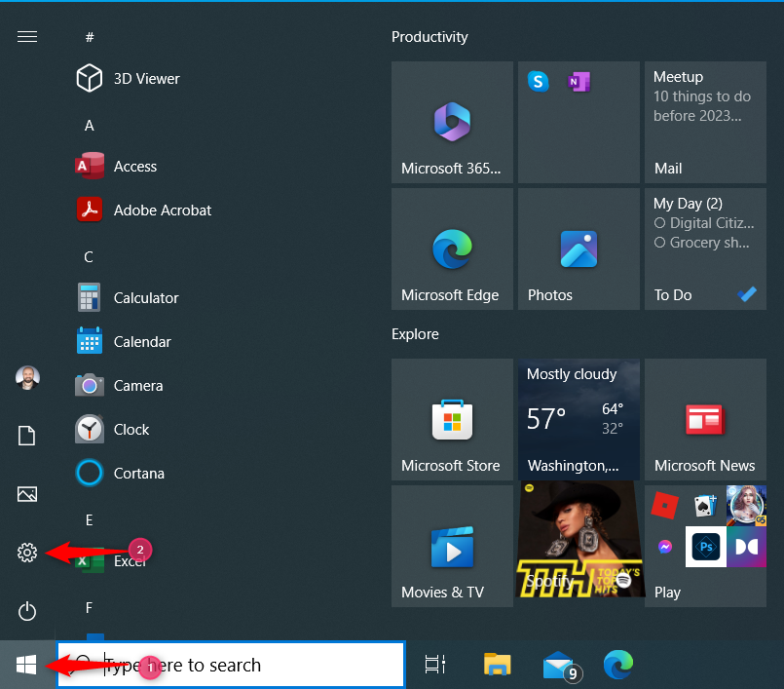This screenshot has height=689, width=784.
Task: Open Pictures folder in Start sidebar
Action: [x=27, y=494]
